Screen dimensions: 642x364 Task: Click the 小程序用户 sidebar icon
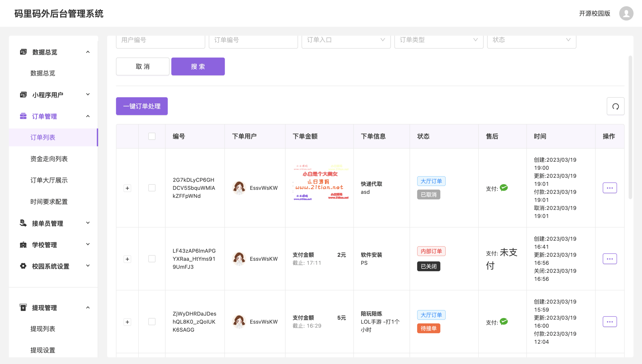coord(23,95)
